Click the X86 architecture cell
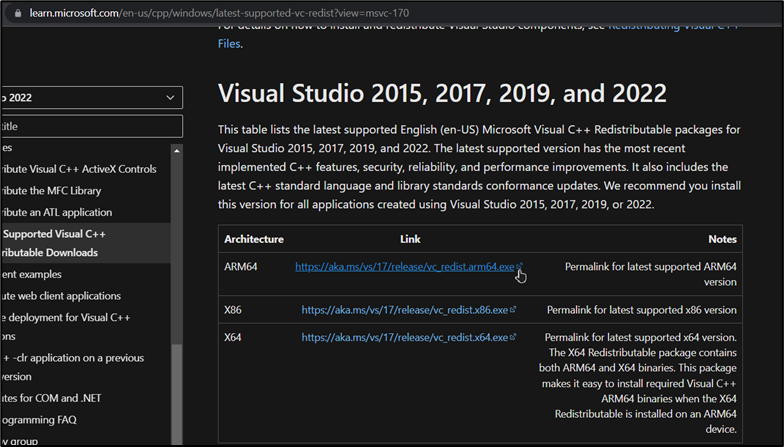The width and height of the screenshot is (784, 447). click(232, 310)
